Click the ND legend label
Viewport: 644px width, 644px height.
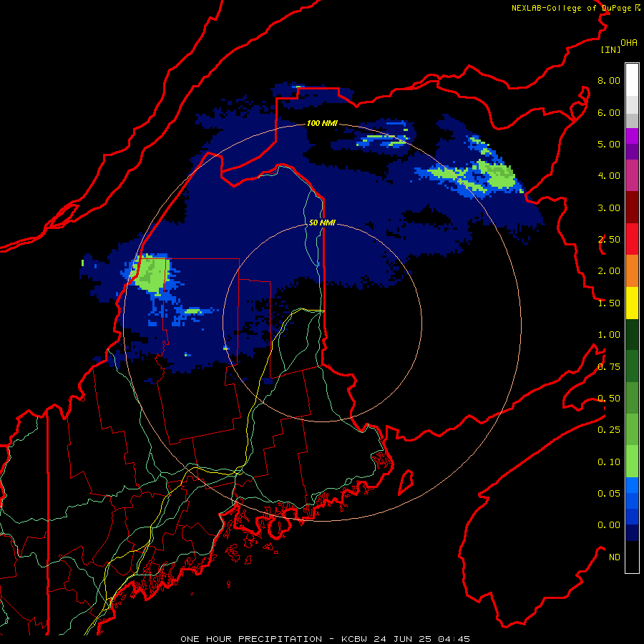click(615, 557)
